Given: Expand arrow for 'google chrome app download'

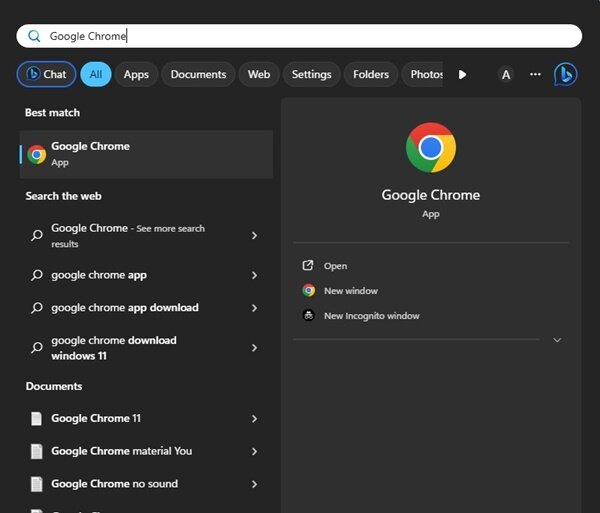Looking at the screenshot, I should pyautogui.click(x=254, y=308).
